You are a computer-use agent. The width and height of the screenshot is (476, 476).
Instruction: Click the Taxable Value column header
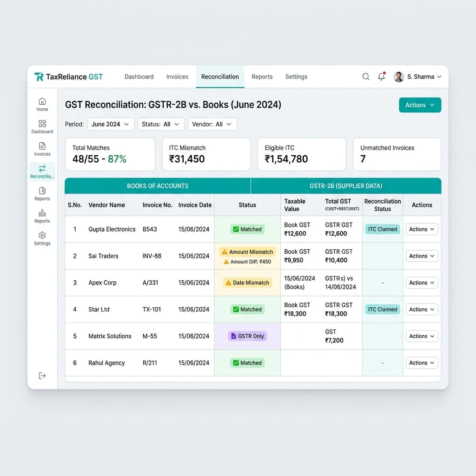coord(295,205)
